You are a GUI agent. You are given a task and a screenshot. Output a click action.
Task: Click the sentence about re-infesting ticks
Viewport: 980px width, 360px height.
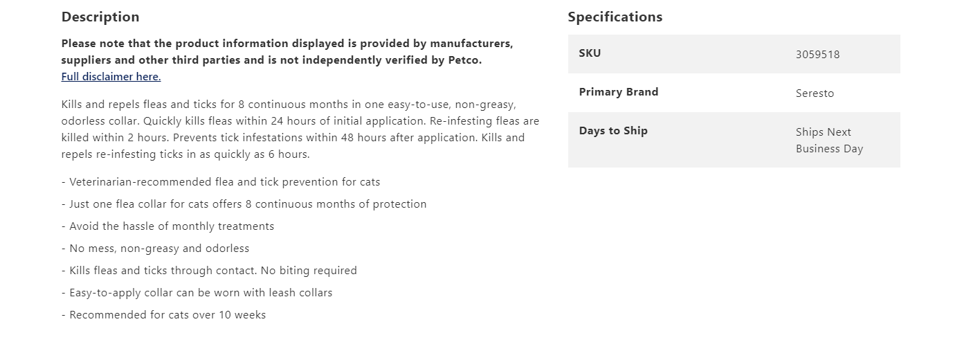185,154
